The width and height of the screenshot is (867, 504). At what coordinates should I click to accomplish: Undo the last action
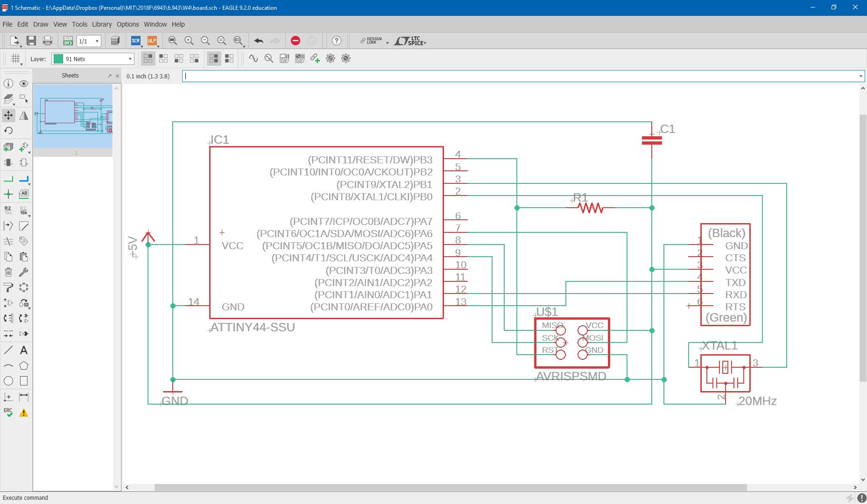click(259, 41)
